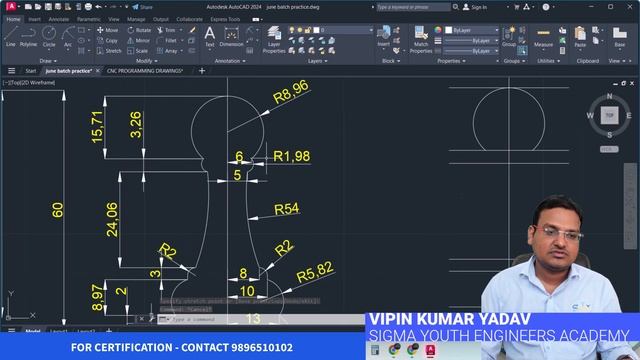This screenshot has width=640, height=360.
Task: Expand the Properties panel
Action: (x=451, y=61)
